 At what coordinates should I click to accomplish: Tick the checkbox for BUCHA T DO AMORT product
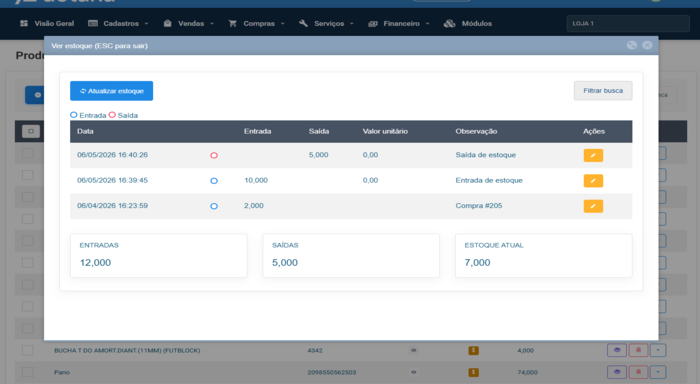tap(28, 350)
